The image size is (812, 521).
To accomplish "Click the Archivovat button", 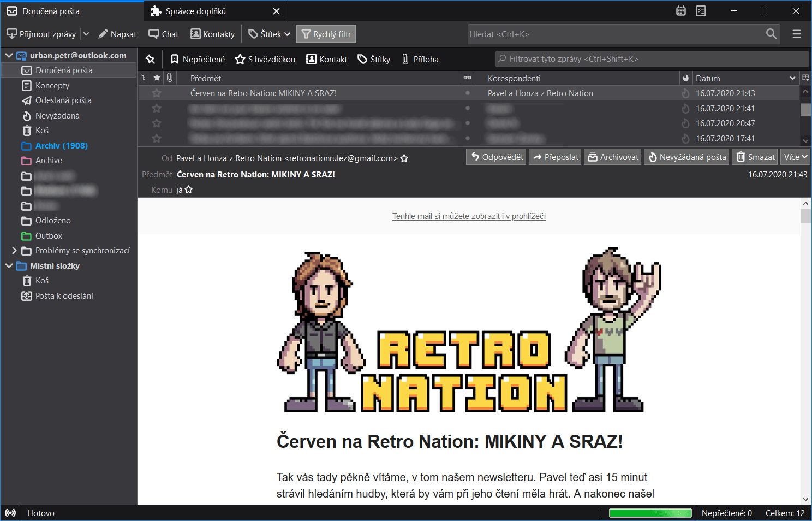I will pos(613,157).
